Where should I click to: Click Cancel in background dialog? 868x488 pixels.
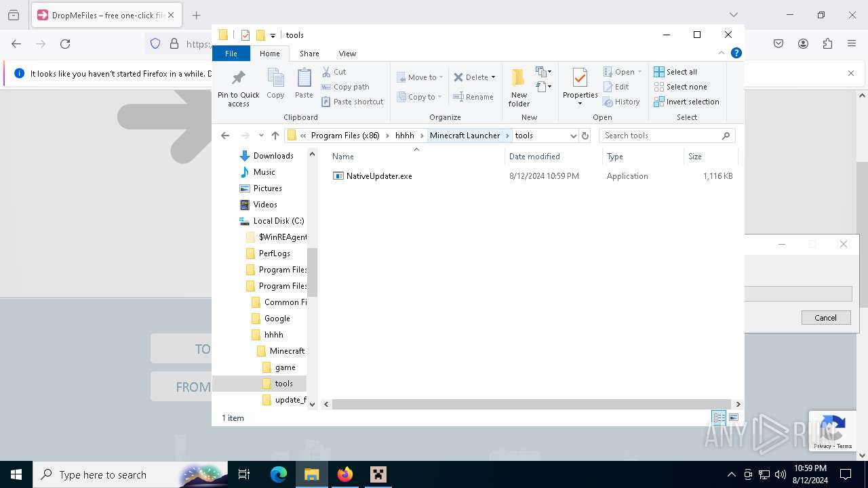[825, 318]
